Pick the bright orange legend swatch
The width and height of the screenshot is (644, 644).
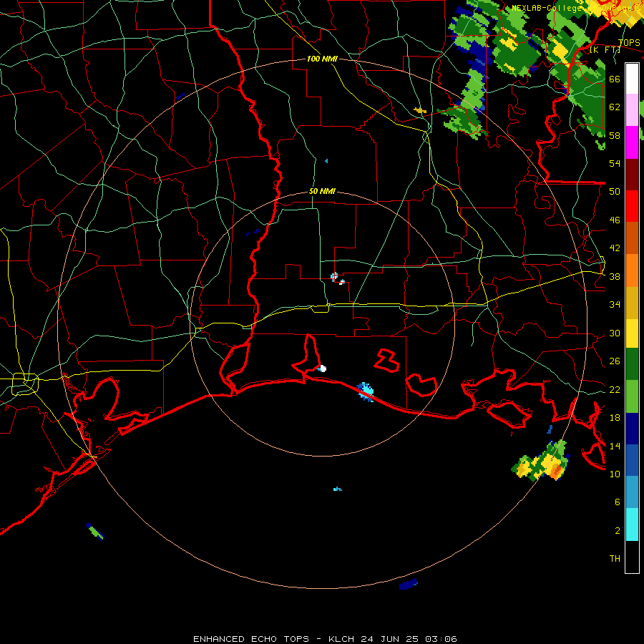click(632, 270)
